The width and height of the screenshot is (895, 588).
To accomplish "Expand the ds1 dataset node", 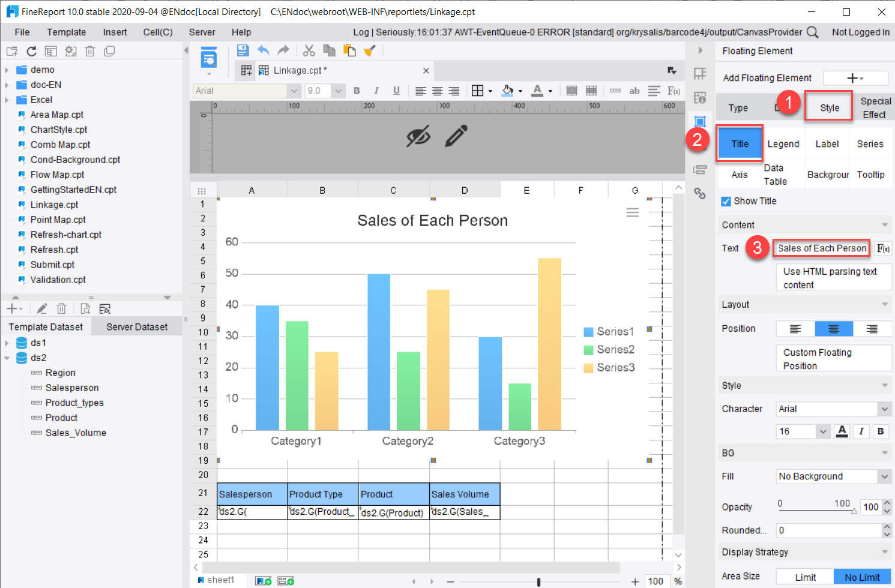I will [7, 343].
